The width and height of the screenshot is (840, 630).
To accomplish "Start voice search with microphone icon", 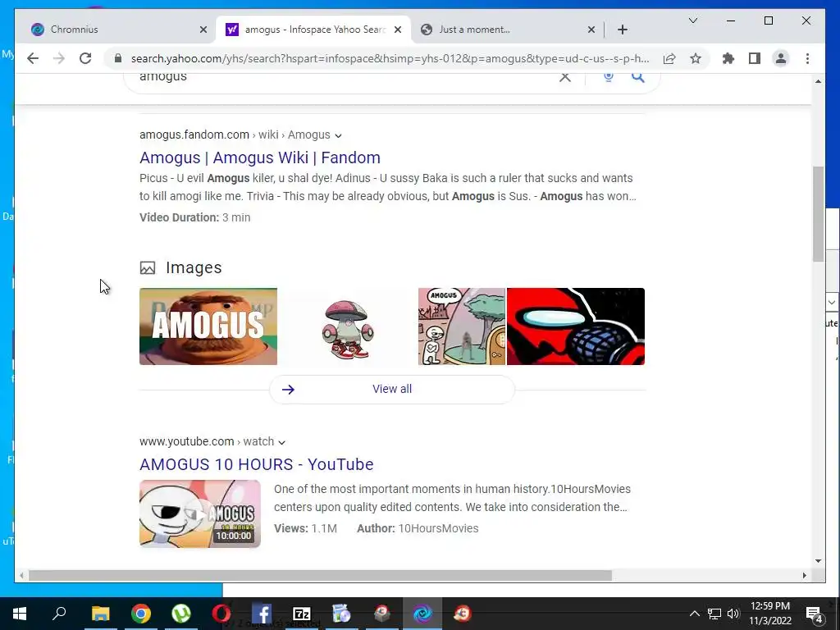I will point(608,77).
